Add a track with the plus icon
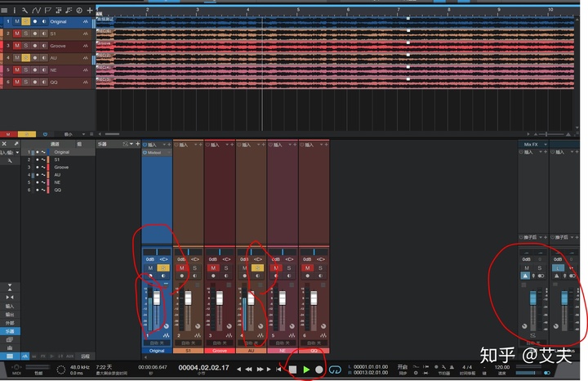 [90, 10]
